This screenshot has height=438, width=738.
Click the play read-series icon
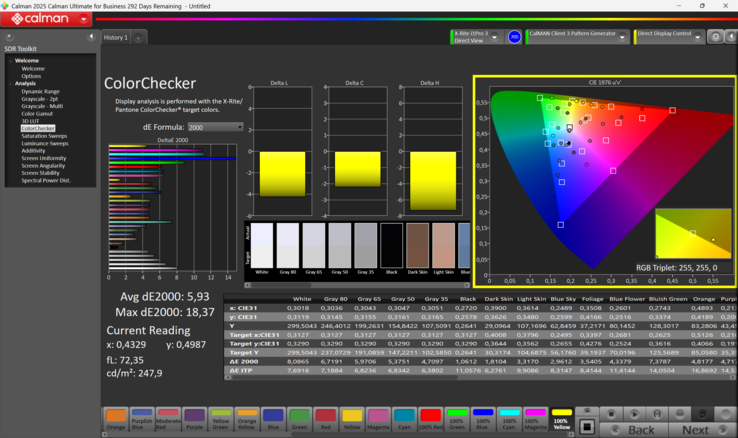point(634,414)
